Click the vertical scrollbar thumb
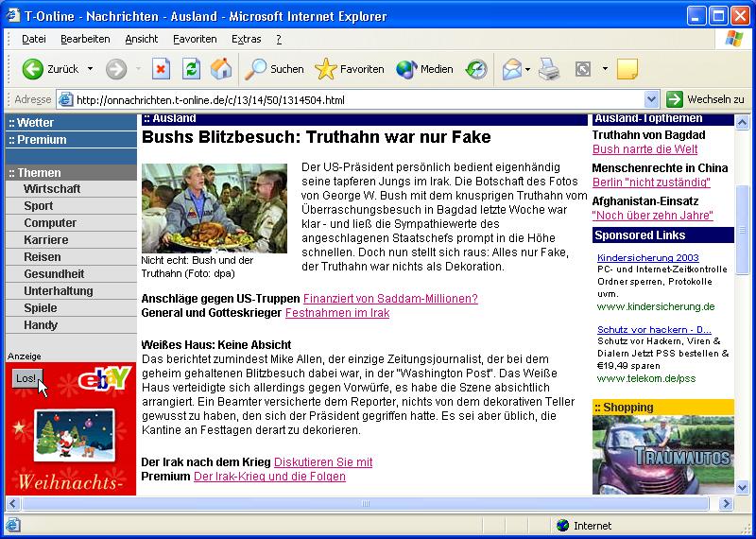756x539 pixels. (x=743, y=230)
